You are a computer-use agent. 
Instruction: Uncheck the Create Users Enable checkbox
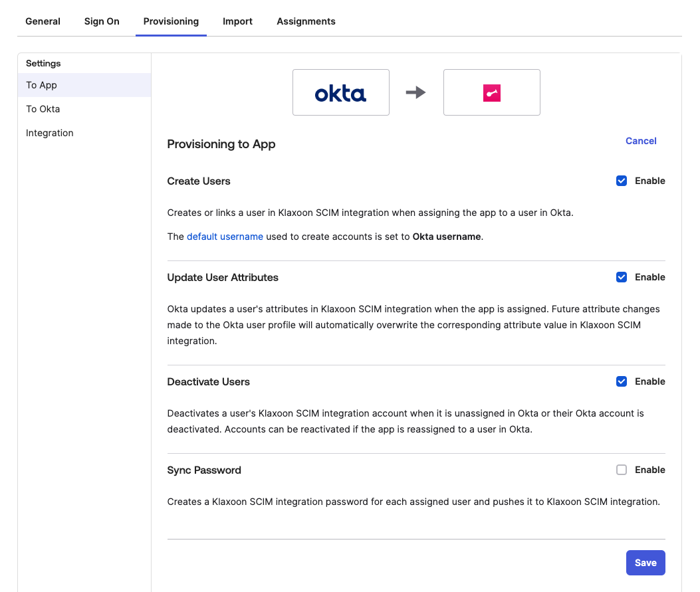[622, 181]
